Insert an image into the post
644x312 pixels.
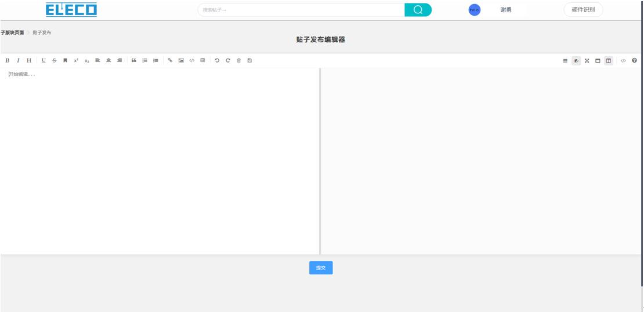181,60
